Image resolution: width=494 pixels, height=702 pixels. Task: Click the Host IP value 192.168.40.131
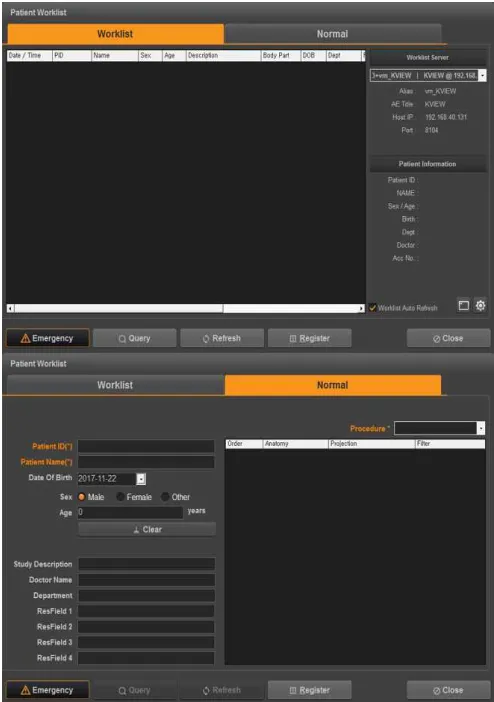click(x=446, y=117)
